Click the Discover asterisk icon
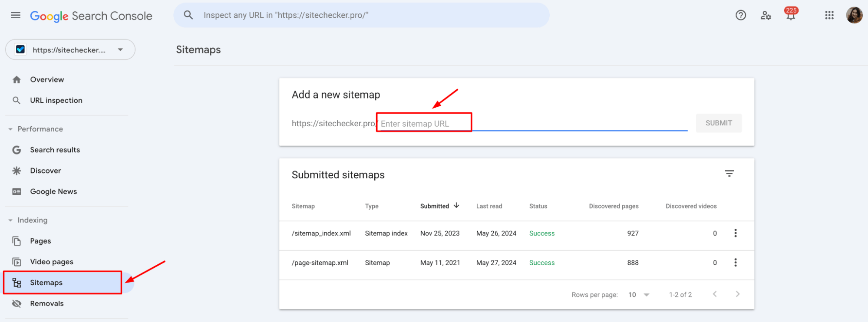Viewport: 868px width, 322px height. point(17,171)
